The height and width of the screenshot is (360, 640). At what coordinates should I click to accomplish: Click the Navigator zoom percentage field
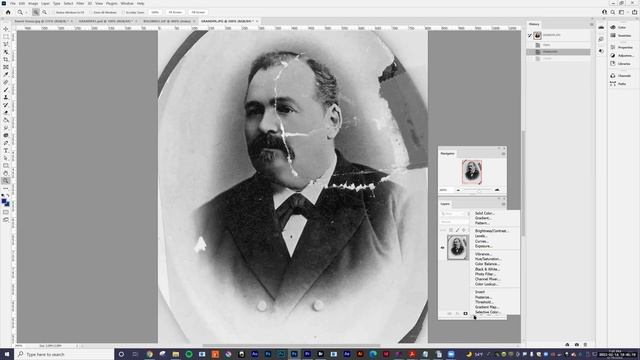(x=446, y=190)
